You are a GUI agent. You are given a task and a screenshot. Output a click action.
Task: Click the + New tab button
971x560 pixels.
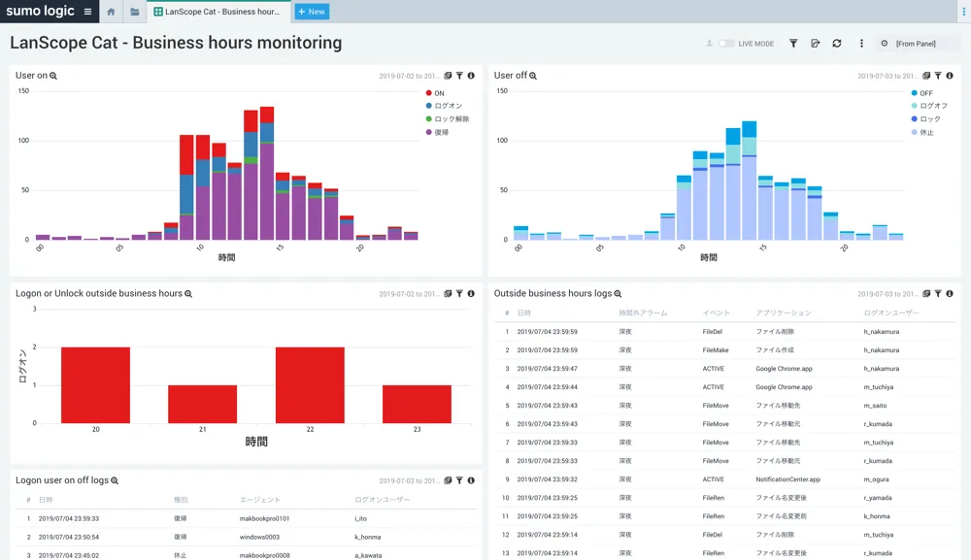pyautogui.click(x=312, y=12)
